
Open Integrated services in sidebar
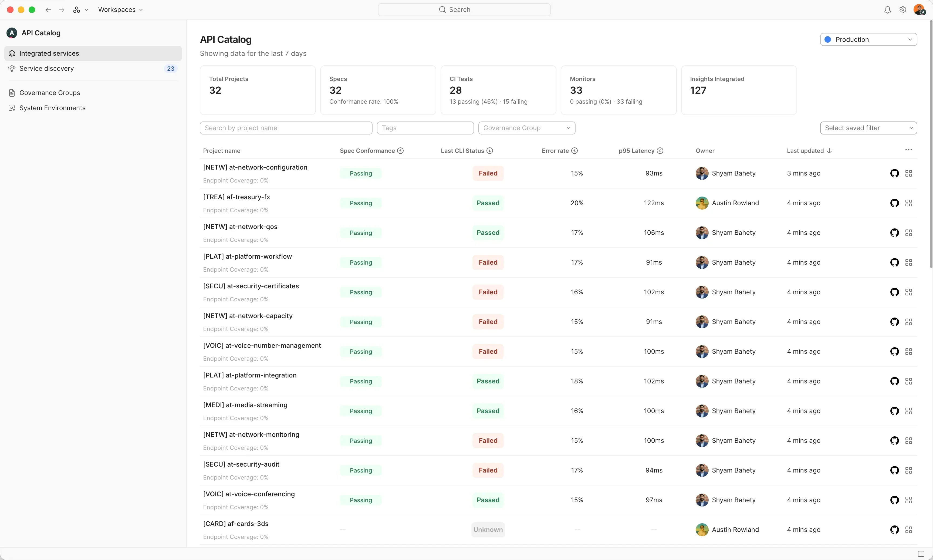[x=93, y=53]
